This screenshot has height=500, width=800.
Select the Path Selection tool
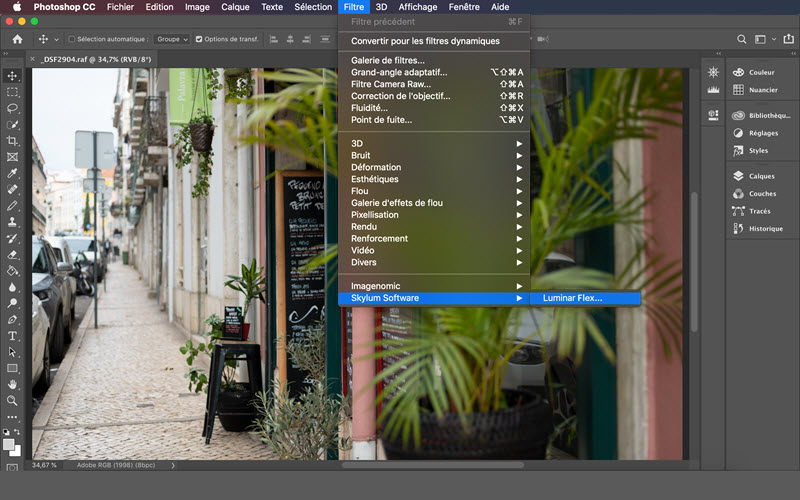click(x=12, y=352)
